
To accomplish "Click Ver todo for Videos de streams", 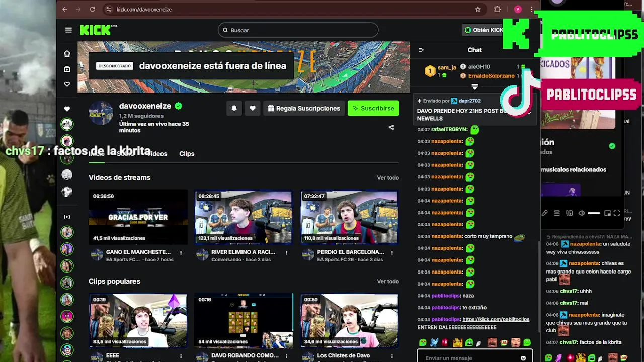I will [388, 178].
